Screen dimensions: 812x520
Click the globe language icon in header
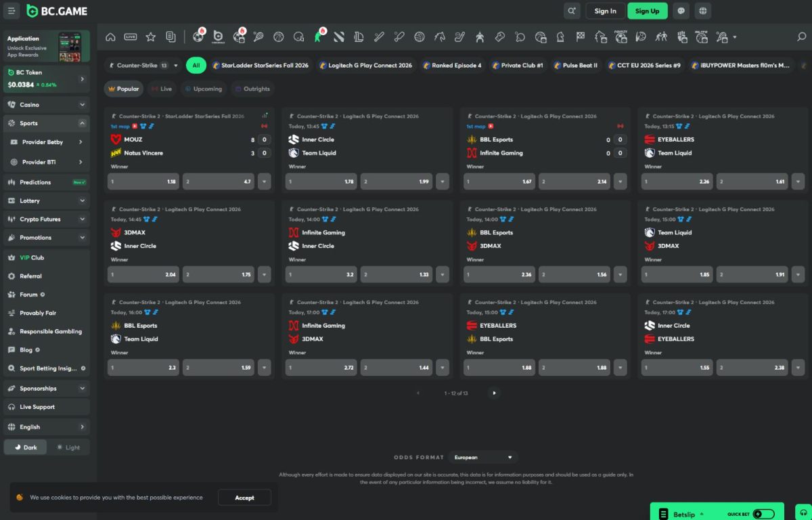coord(703,11)
